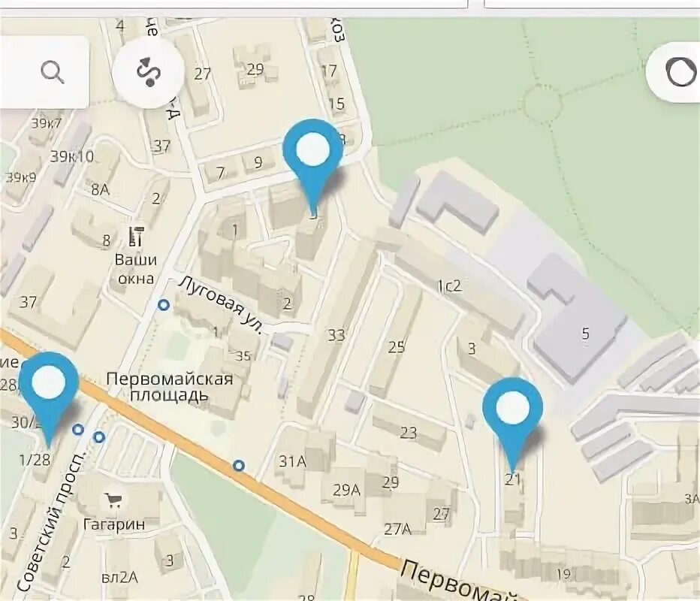Image resolution: width=700 pixels, height=601 pixels.
Task: Click the Гагарин store label
Action: [x=114, y=524]
